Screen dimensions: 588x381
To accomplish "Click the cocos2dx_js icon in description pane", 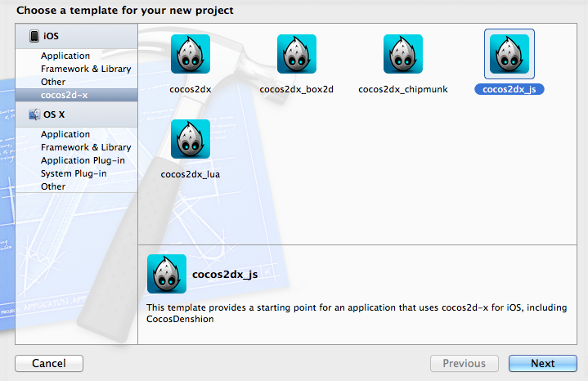I will pos(167,274).
